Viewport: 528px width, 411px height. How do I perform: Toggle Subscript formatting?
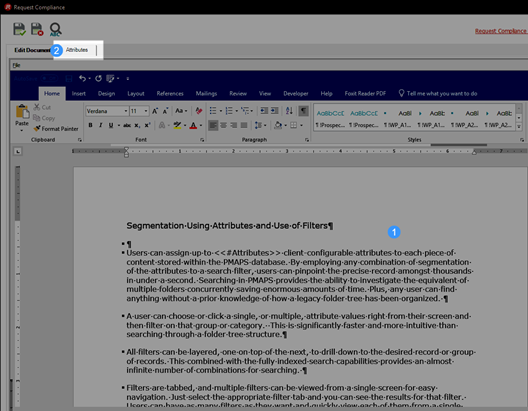pyautogui.click(x=137, y=125)
